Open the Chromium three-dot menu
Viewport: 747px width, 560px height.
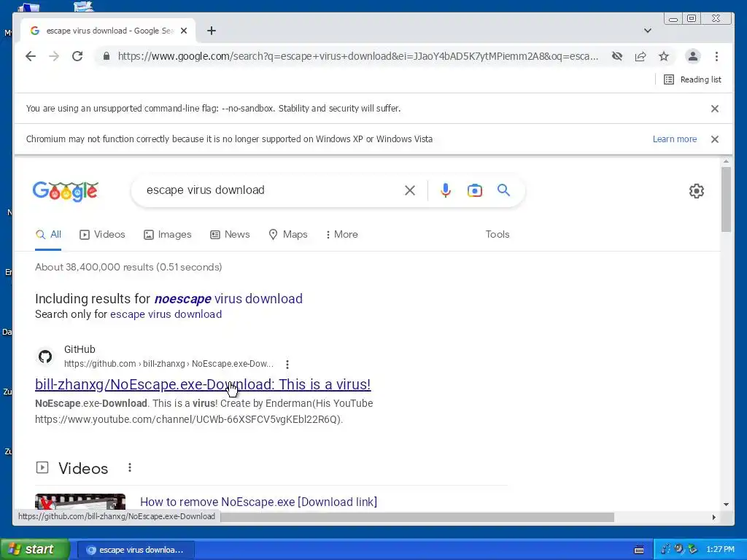716,56
